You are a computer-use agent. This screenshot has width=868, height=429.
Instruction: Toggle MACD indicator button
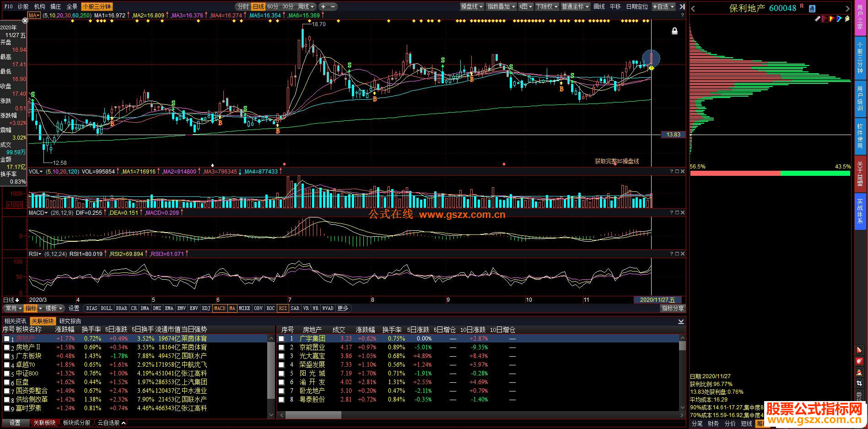pyautogui.click(x=220, y=308)
